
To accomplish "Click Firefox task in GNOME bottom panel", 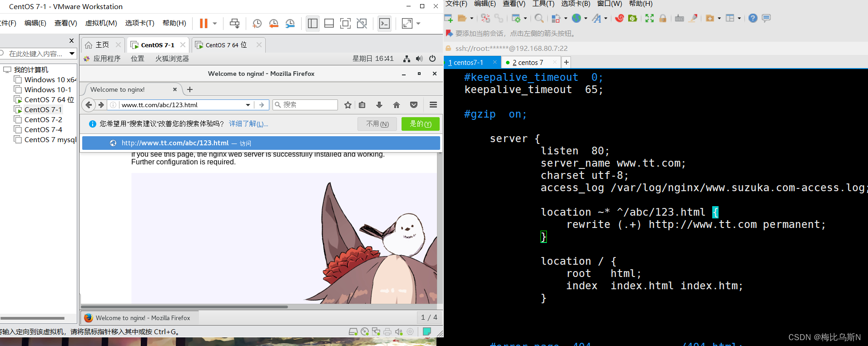I will (x=140, y=318).
